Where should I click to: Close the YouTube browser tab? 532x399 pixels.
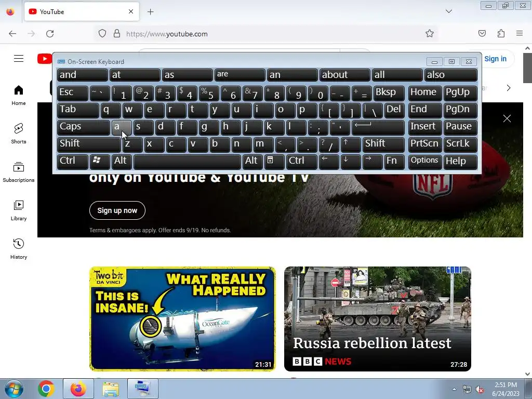131,11
